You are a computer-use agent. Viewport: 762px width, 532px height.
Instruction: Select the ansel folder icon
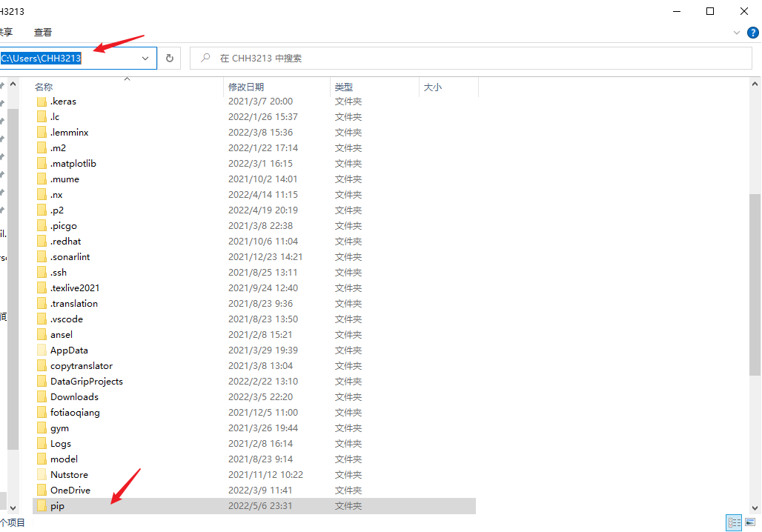(x=42, y=335)
